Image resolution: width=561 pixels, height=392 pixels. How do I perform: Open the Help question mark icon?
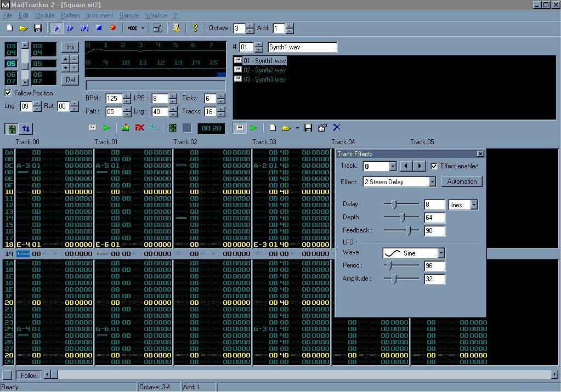click(x=195, y=28)
